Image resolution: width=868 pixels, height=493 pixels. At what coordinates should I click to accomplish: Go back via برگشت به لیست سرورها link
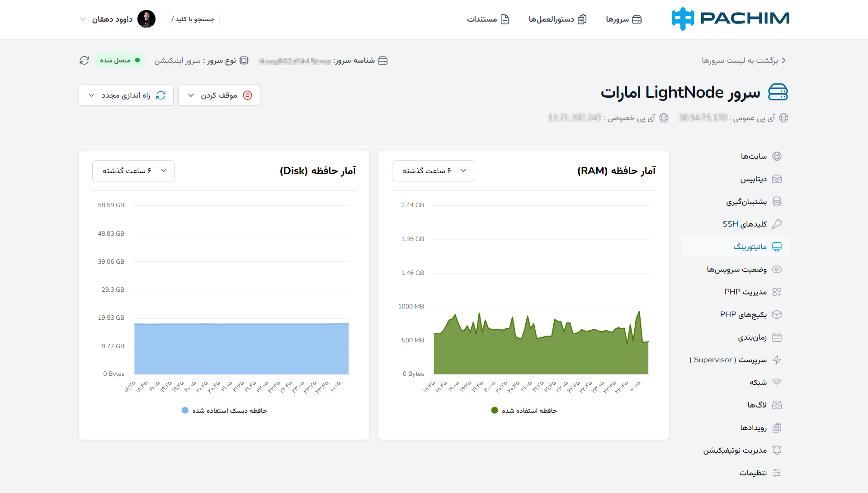(740, 60)
